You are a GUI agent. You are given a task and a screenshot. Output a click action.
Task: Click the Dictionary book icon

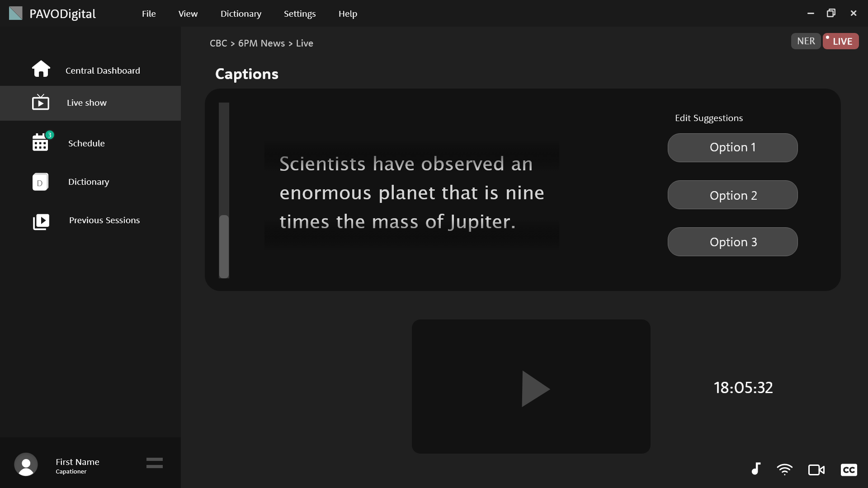tap(40, 182)
